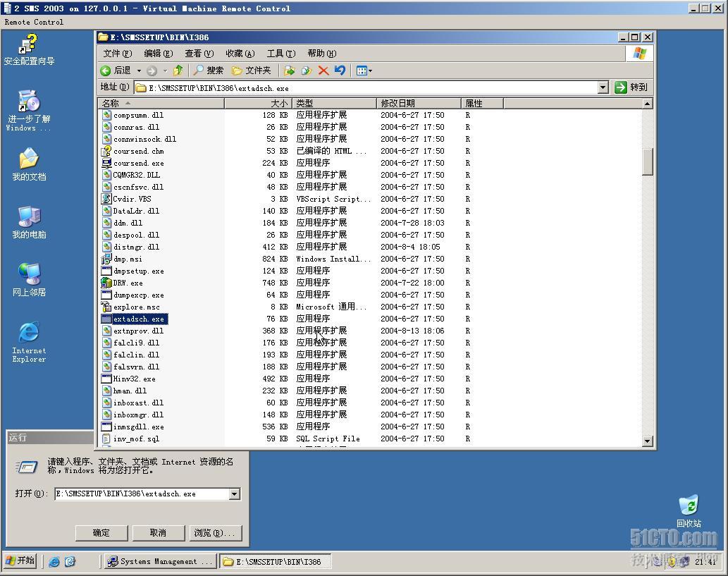Open the Help (帮助) menu

[322, 54]
